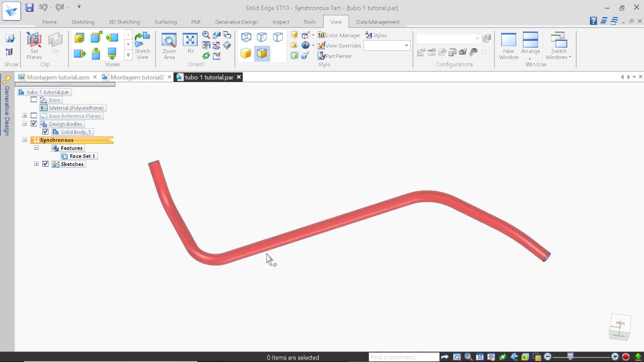
Task: Collapse the Features node
Action: click(36, 148)
